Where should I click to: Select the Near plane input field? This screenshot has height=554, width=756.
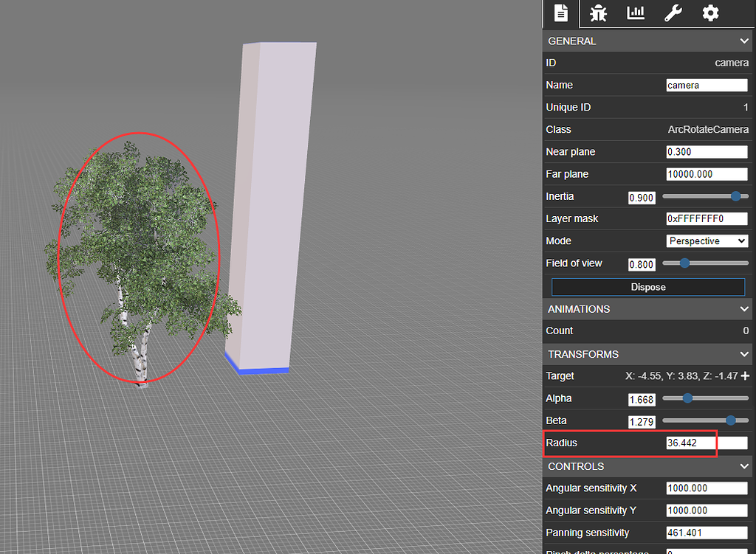pos(707,151)
